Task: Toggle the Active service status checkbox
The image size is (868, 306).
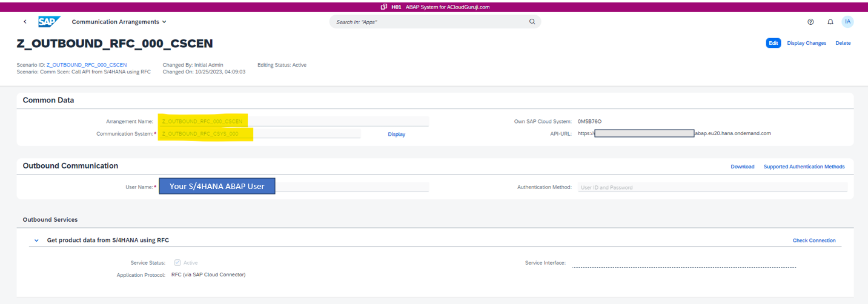Action: tap(177, 262)
